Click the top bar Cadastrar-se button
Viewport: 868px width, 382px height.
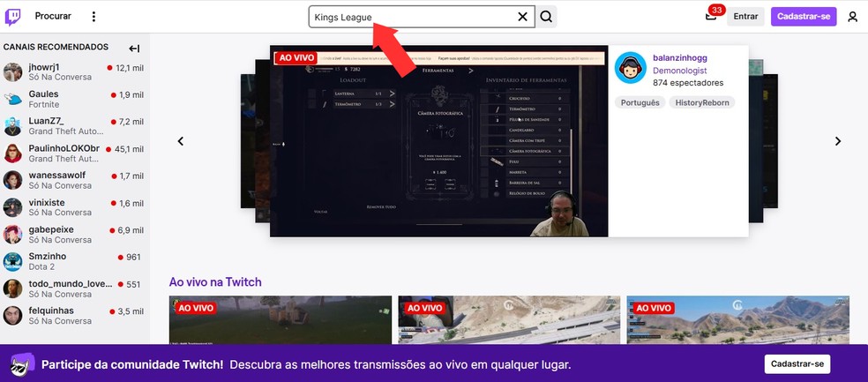click(804, 17)
